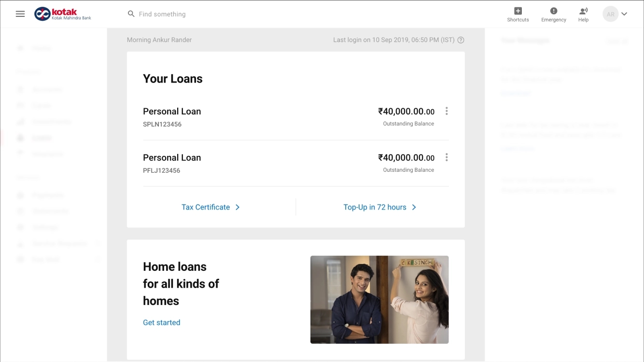Click the question mark beside last login info

(461, 40)
